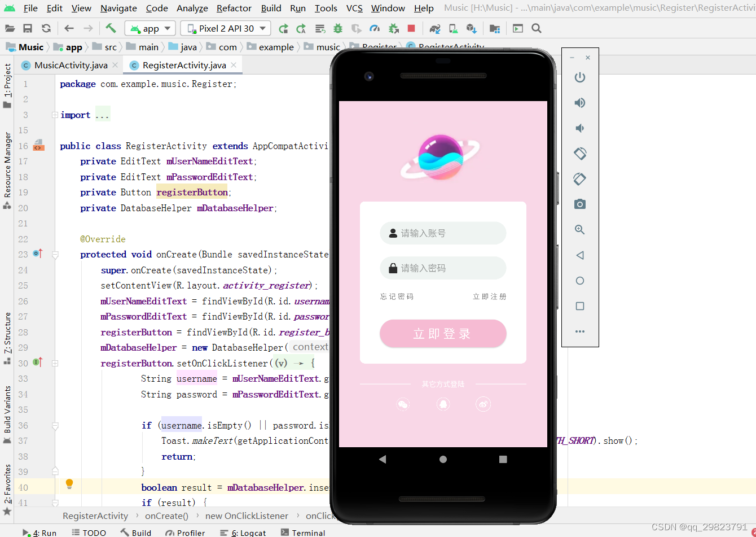Click the Save All toolbar icon
This screenshot has height=537, width=756.
(x=28, y=28)
